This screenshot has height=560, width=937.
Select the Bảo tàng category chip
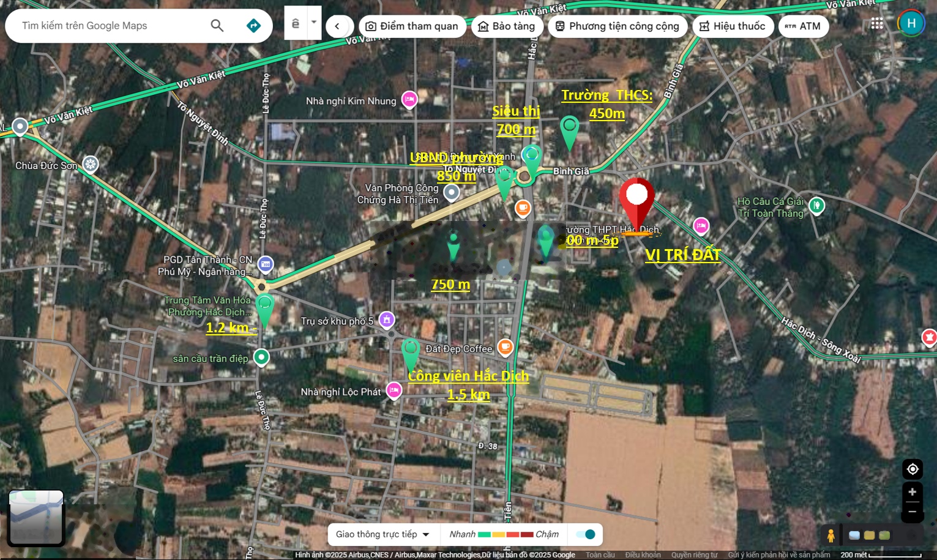507,26
